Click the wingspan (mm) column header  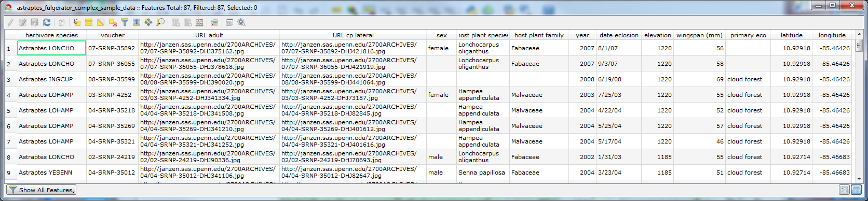click(x=699, y=35)
